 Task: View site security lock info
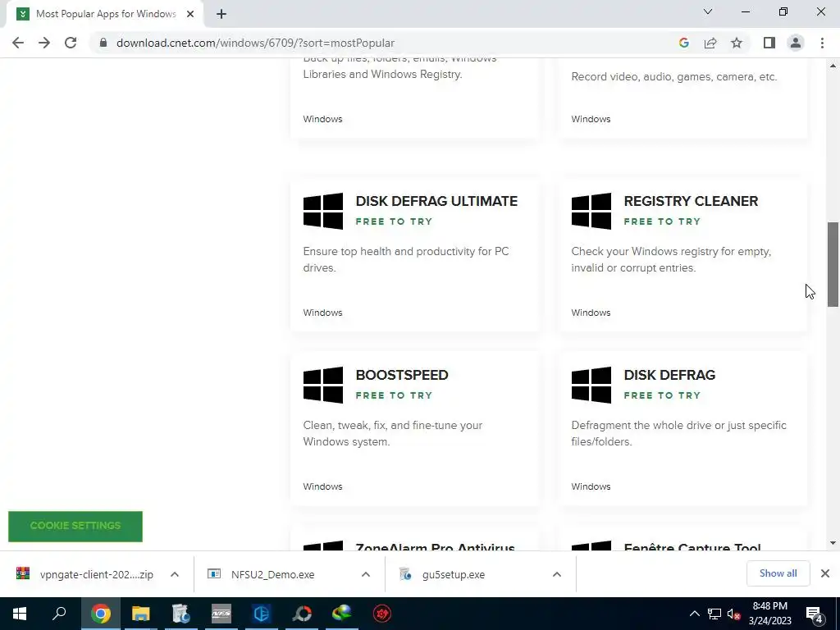click(x=103, y=43)
